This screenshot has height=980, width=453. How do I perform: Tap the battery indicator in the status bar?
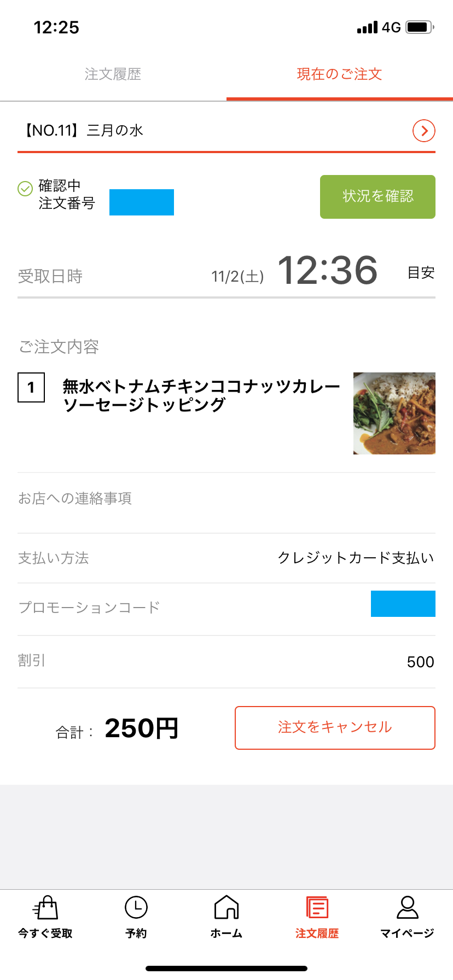click(x=420, y=27)
